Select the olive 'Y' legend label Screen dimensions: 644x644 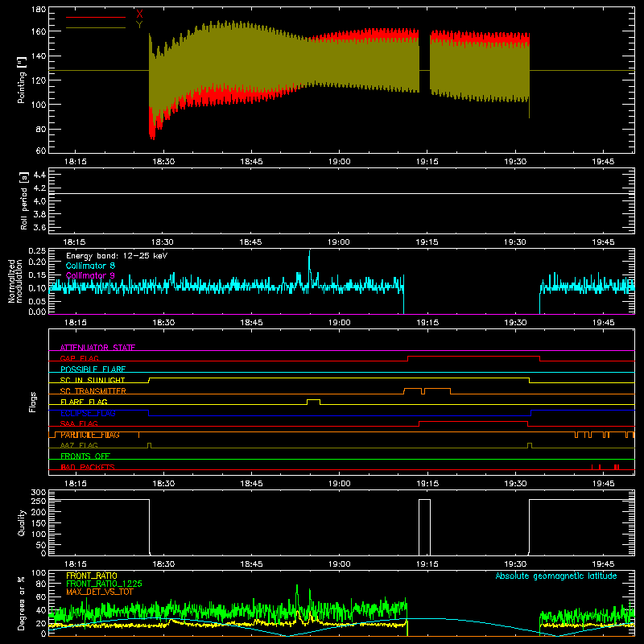coord(139,25)
